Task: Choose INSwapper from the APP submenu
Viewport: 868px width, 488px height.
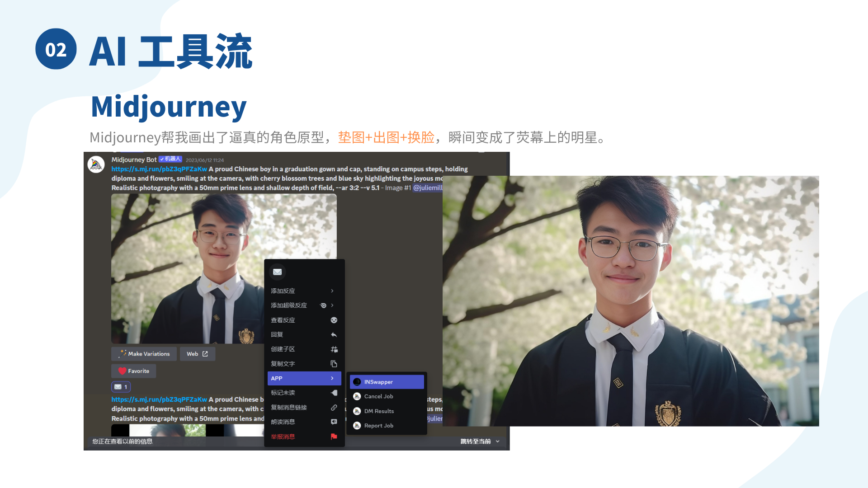Action: (387, 382)
